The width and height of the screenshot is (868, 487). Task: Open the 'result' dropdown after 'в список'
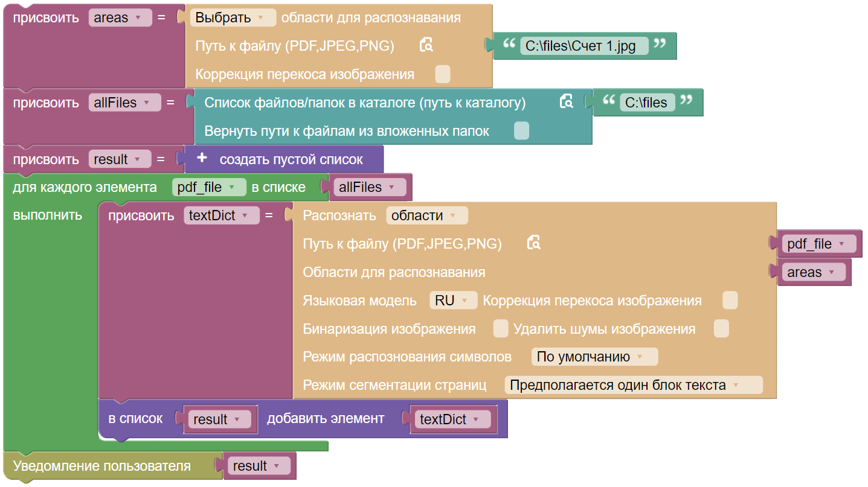pos(219,419)
